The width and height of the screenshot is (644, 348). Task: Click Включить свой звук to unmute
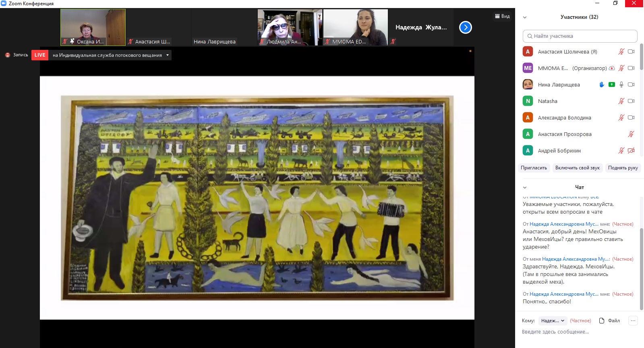[577, 168]
